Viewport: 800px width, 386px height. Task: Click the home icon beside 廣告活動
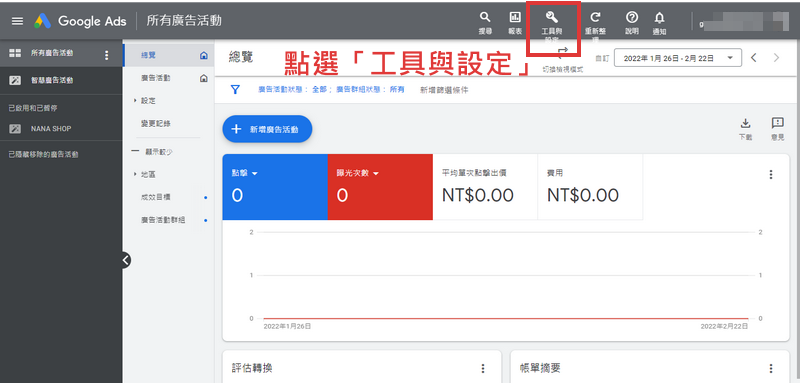tap(204, 79)
